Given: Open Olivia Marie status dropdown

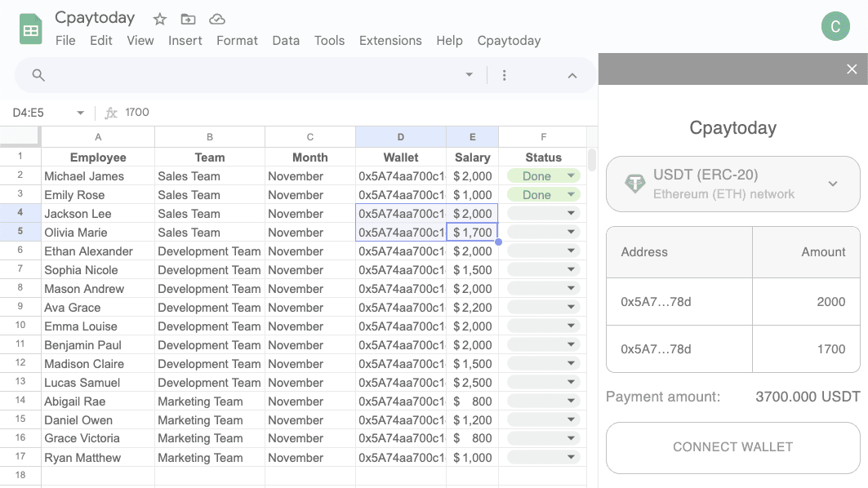Looking at the screenshot, I should coord(543,233).
